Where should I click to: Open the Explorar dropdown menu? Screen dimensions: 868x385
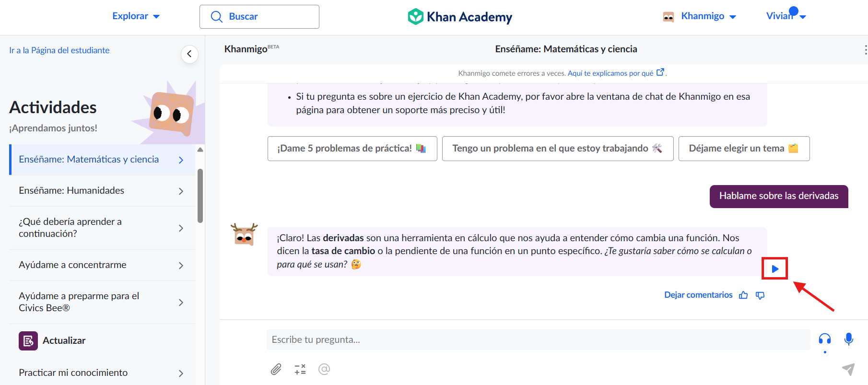click(x=136, y=16)
